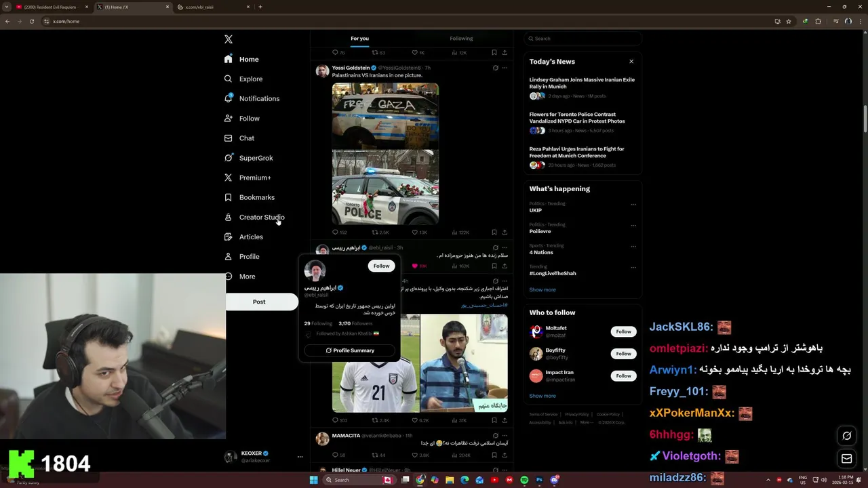
Task: Open more options for #LongLiveTheShah trend
Action: coord(633,267)
